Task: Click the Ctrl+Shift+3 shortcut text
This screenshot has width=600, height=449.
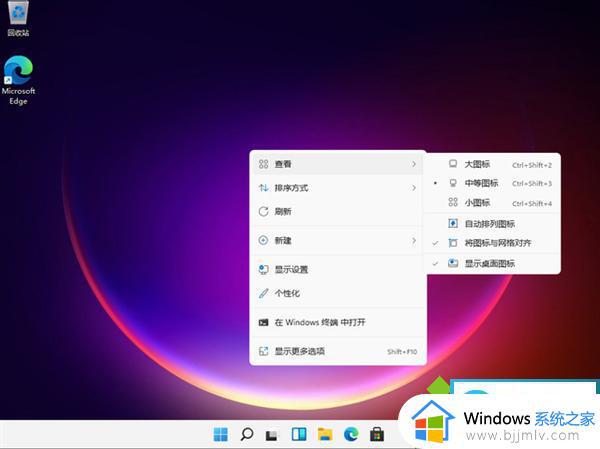Action: pos(532,184)
